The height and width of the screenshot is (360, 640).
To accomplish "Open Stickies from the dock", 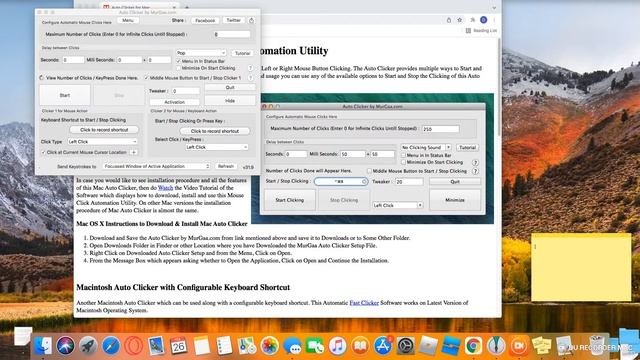I will (542, 346).
